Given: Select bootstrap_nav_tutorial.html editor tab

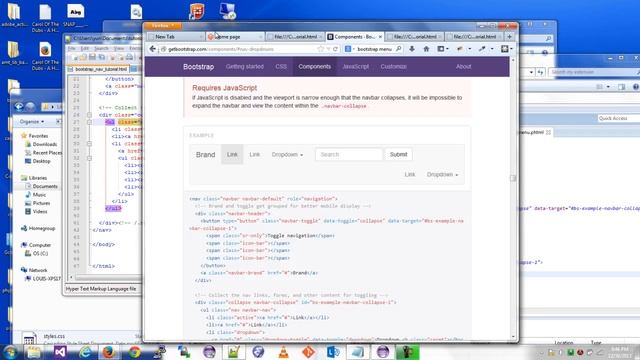Looking at the screenshot, I should (x=98, y=69).
